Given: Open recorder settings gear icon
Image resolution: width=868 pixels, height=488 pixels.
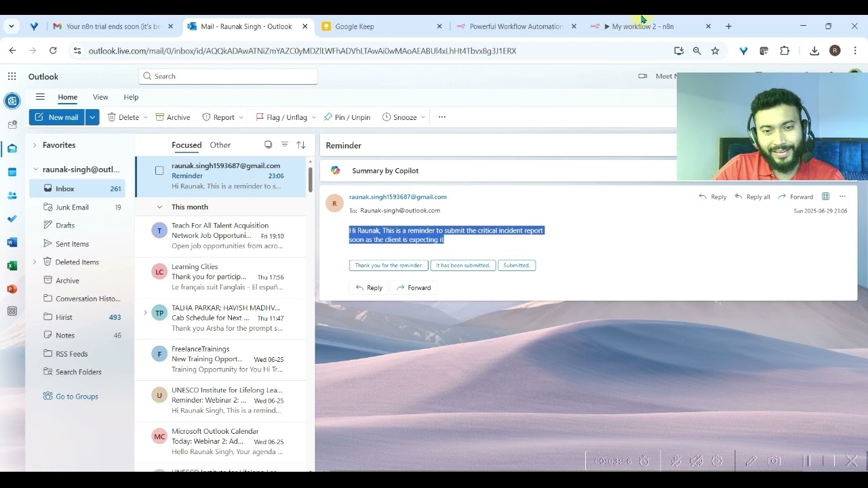Looking at the screenshot, I should click(x=717, y=461).
